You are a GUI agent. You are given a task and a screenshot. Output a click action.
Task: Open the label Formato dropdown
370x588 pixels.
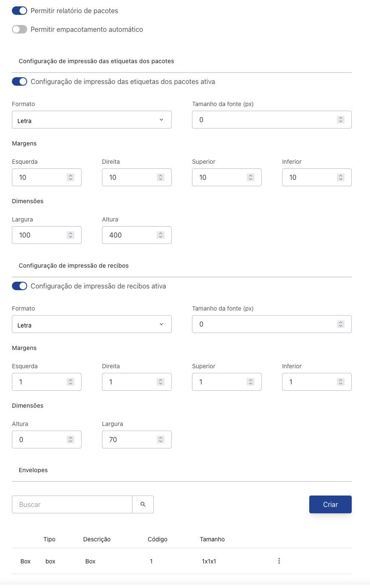pos(91,120)
